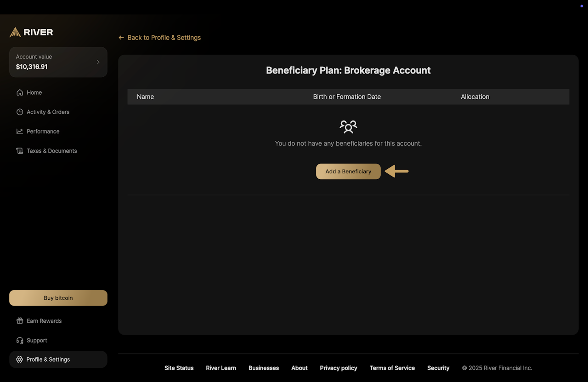Click the 2025 River Financial Inc. copyright
Screen dimensions: 588x382
[497, 368]
